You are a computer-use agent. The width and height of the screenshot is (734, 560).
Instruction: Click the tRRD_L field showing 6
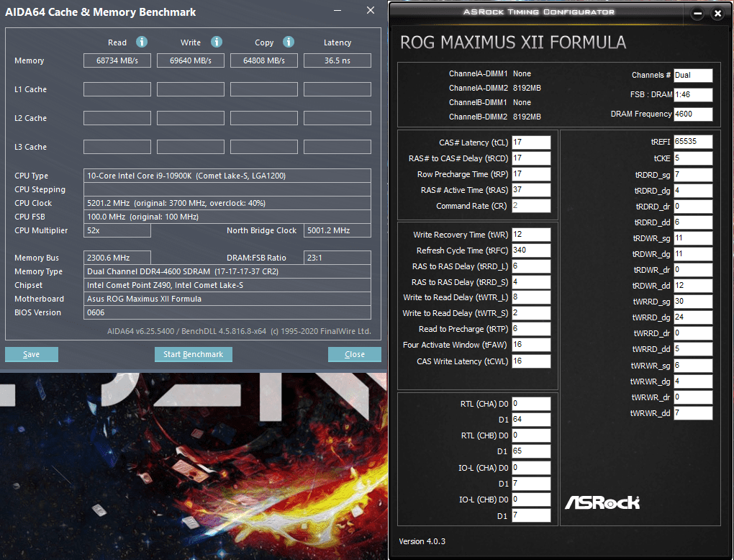tap(531, 266)
